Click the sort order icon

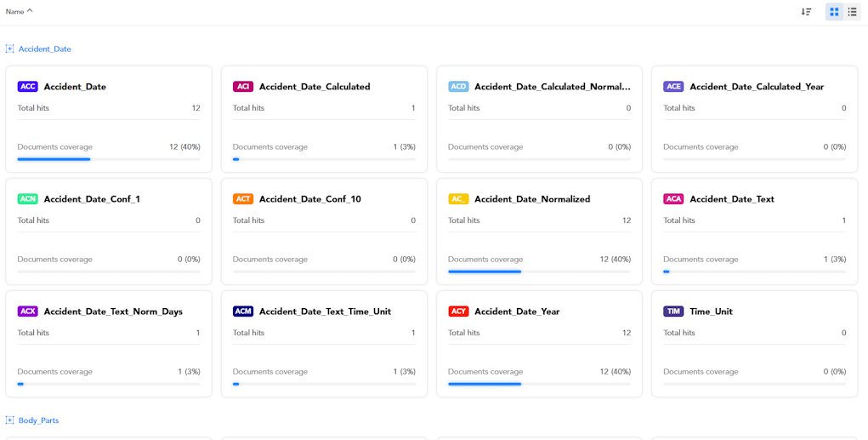806,12
